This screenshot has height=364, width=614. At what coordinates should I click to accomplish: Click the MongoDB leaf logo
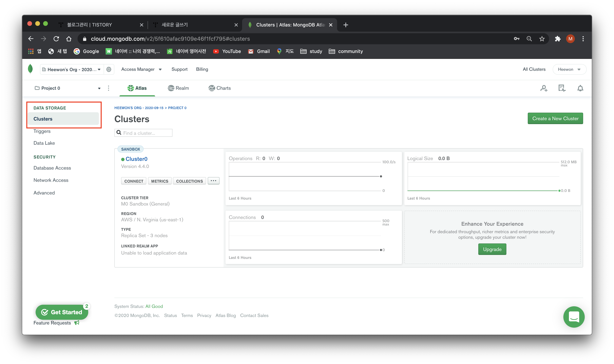(x=30, y=69)
